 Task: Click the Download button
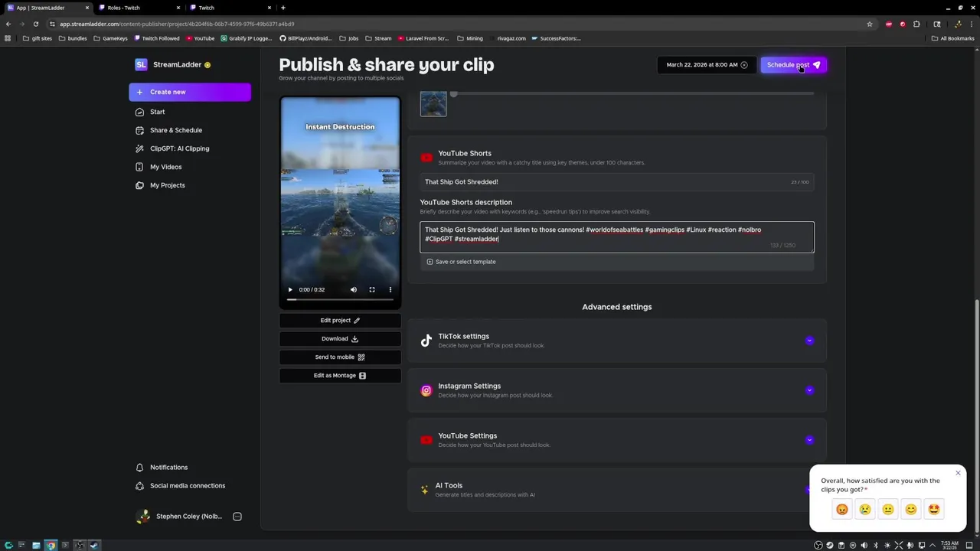(x=340, y=339)
